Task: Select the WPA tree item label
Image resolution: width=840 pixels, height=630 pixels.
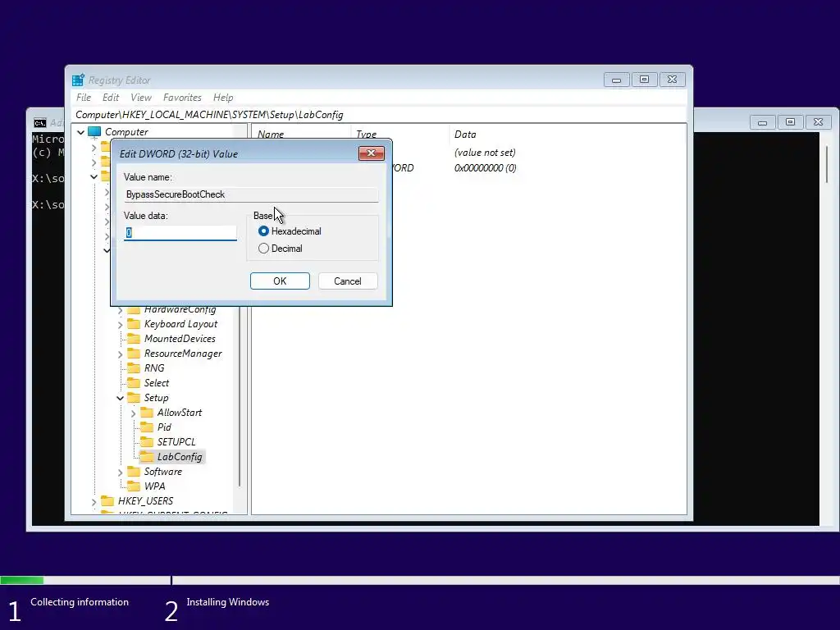Action: tap(154, 486)
